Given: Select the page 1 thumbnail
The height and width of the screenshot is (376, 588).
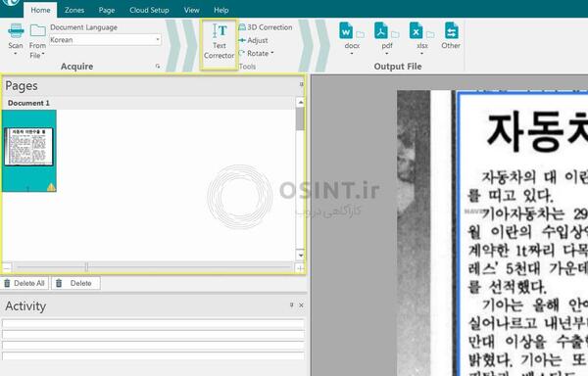Looking at the screenshot, I should (28, 151).
